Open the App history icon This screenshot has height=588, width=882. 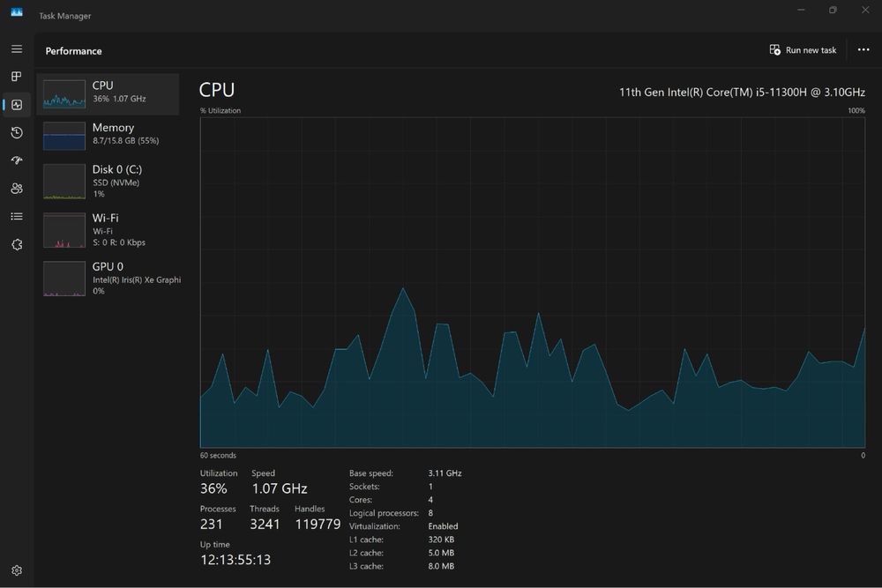coord(17,132)
